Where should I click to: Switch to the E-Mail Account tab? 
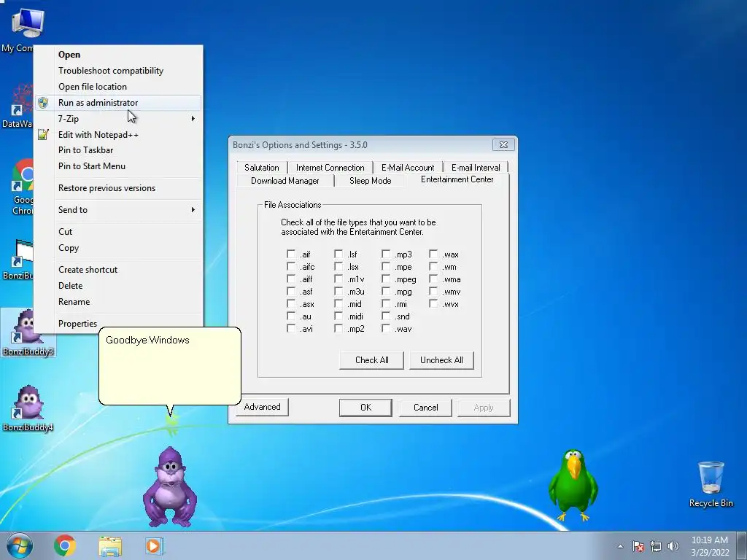408,168
